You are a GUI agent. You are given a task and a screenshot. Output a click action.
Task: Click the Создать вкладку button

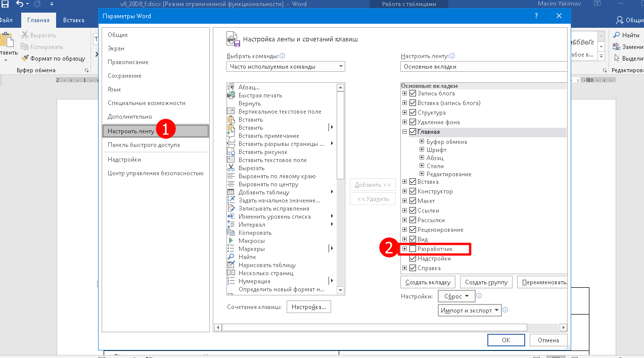pos(428,282)
